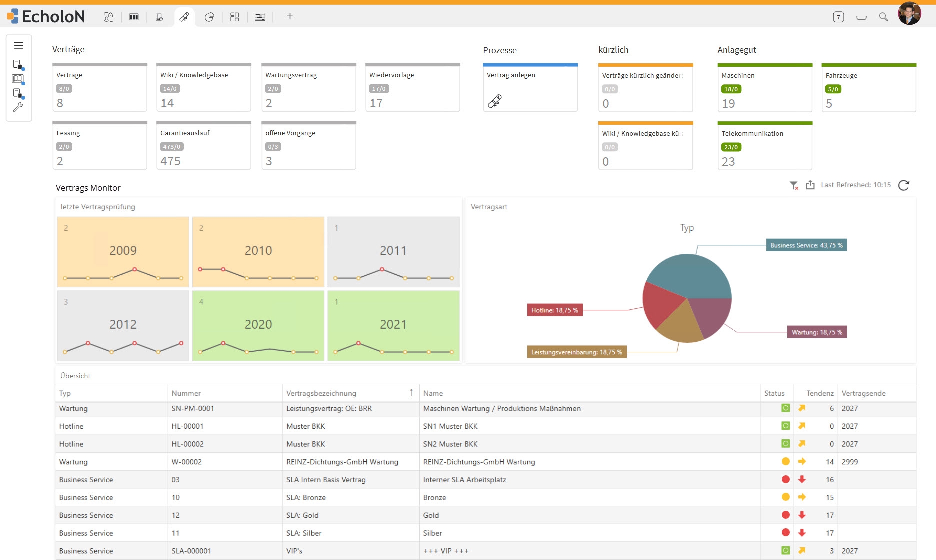
Task: Open the search magnifier icon
Action: [x=883, y=17]
